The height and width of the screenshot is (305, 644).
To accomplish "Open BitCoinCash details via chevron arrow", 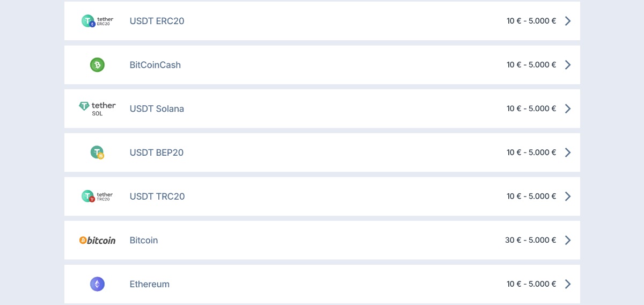I will (568, 65).
